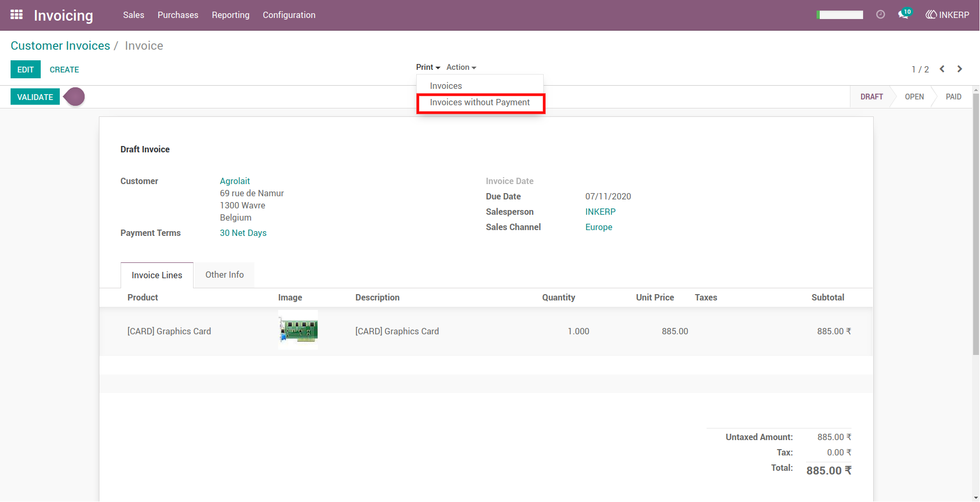The height and width of the screenshot is (502, 980).
Task: Open the conversations chat icon
Action: pos(904,14)
